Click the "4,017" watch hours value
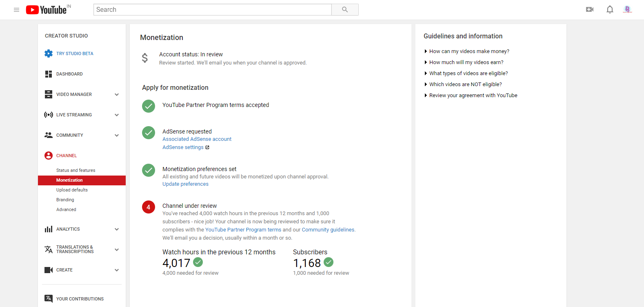The width and height of the screenshot is (644, 307). [176, 263]
